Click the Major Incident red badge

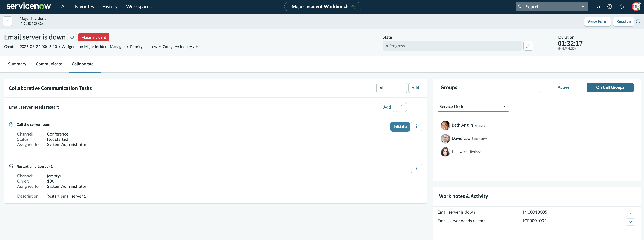[x=94, y=38]
